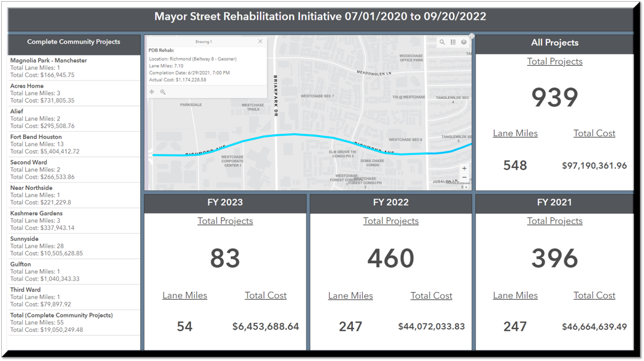Close the PDB Rehab popup
Viewport: 644px width, 361px height.
click(260, 41)
